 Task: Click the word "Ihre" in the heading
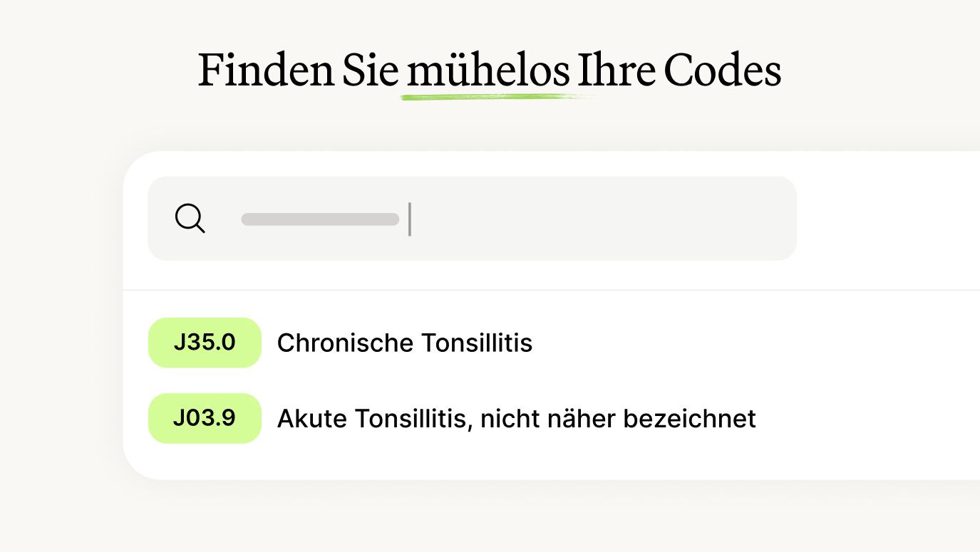tap(616, 70)
